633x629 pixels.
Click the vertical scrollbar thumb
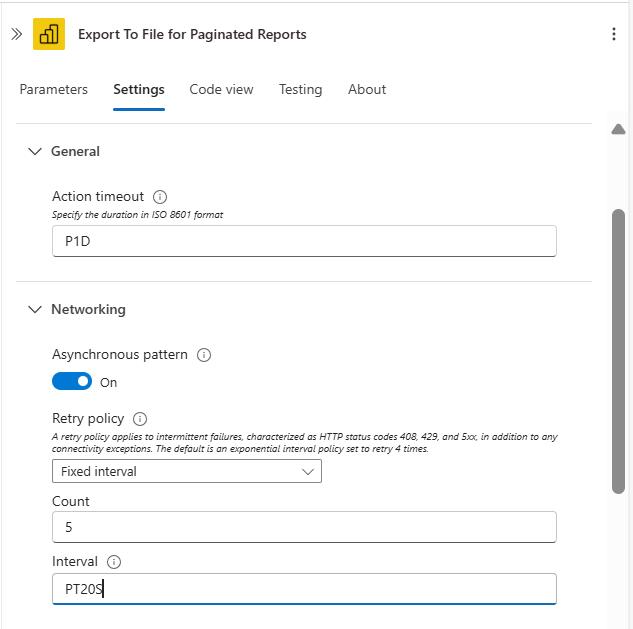click(x=618, y=351)
